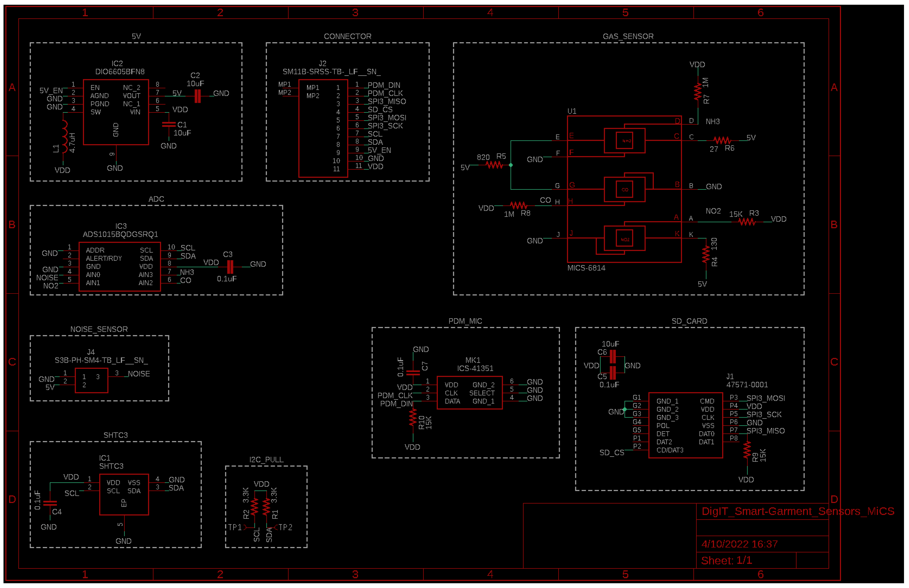Select the C2 10uF capacitor symbol
The height and width of the screenshot is (588, 909).
[197, 96]
